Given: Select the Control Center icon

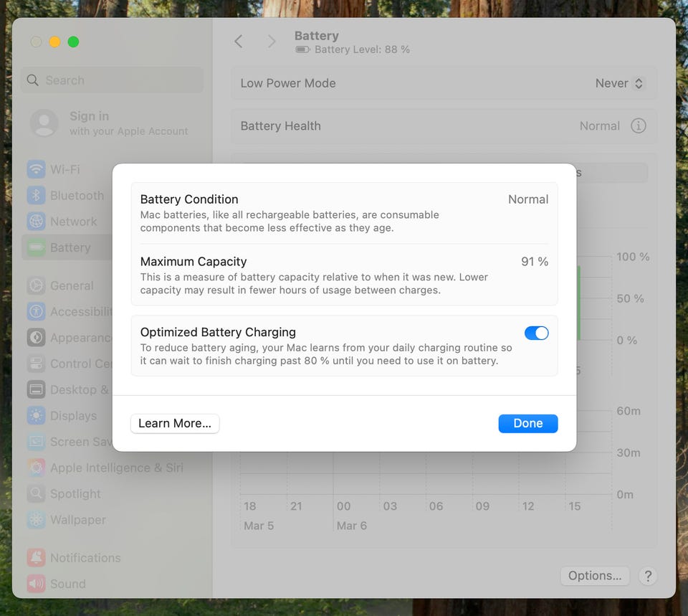Looking at the screenshot, I should (36, 364).
